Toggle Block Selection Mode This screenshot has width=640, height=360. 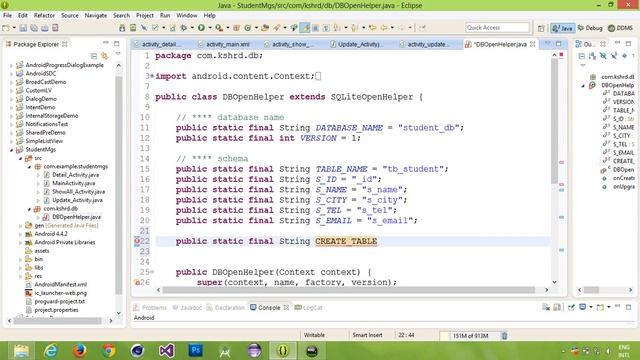pyautogui.click(x=315, y=28)
